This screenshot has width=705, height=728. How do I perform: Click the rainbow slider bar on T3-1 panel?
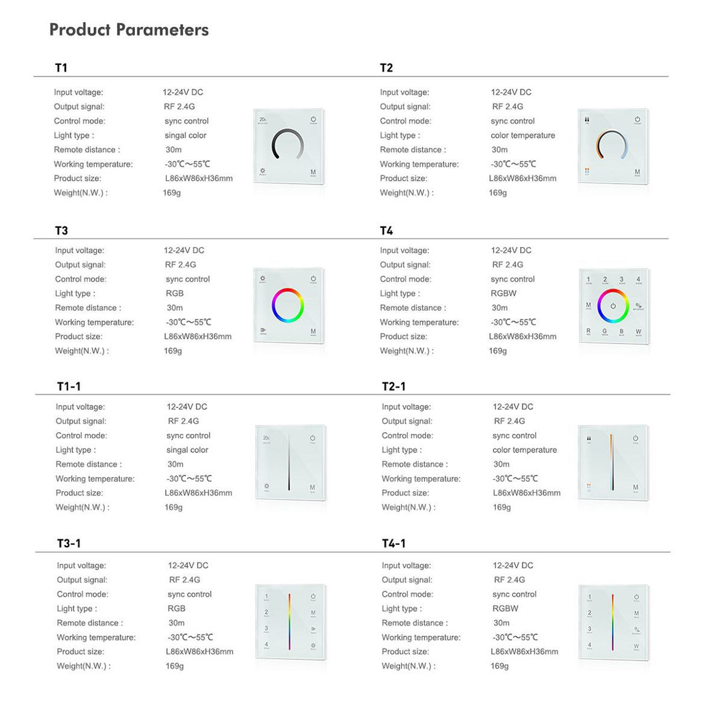(x=289, y=622)
